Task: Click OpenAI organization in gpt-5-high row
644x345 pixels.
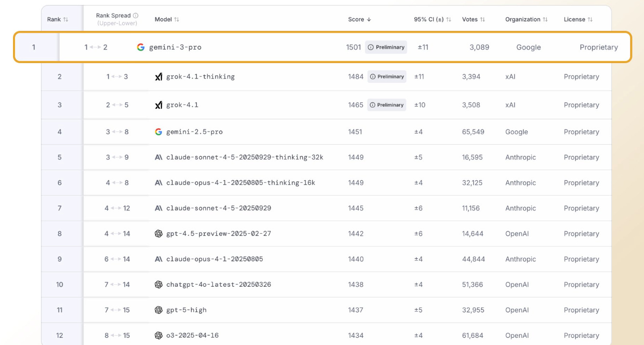Action: point(517,310)
